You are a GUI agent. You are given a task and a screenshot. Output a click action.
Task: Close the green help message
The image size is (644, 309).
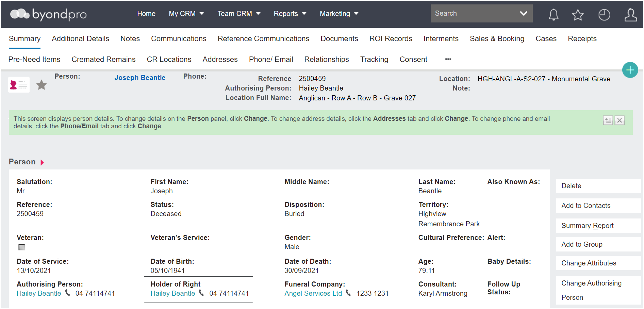[x=620, y=120]
